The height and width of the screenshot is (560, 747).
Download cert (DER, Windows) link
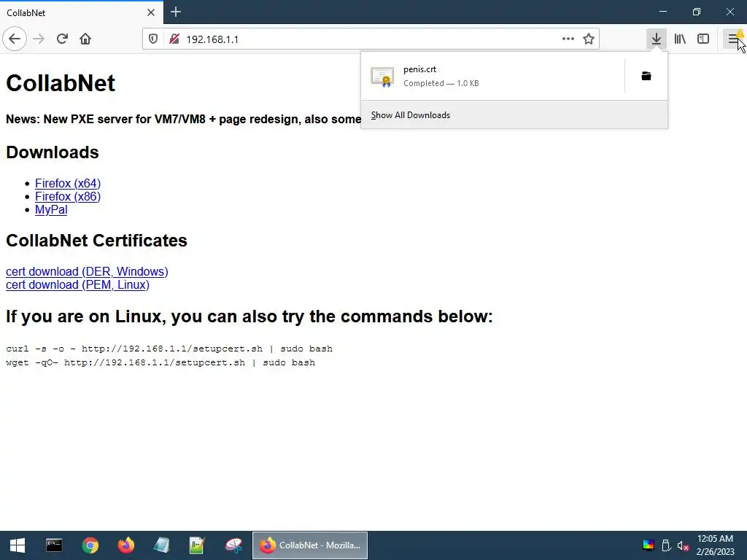coord(87,271)
